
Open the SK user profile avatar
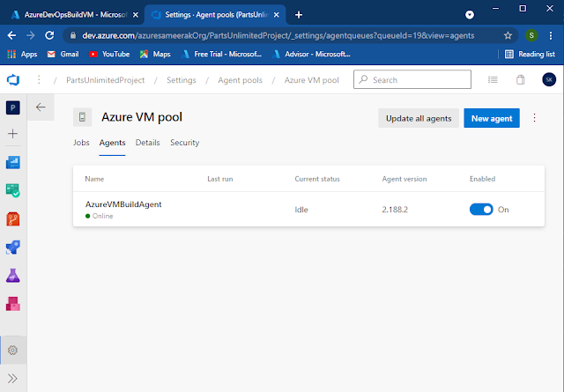coord(549,79)
